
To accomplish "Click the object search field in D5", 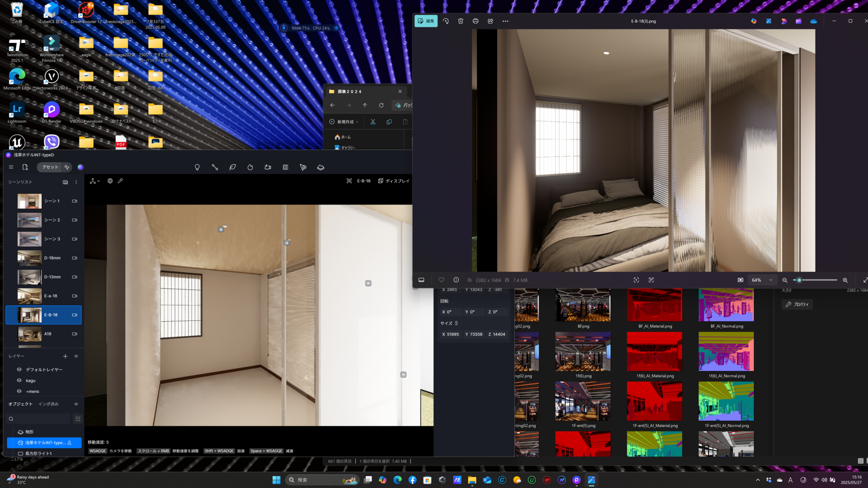I will (x=39, y=419).
